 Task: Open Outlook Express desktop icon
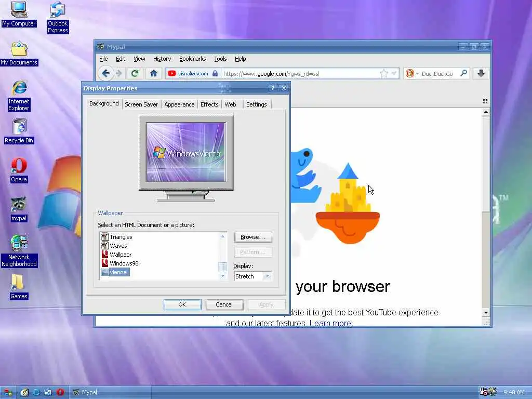tap(58, 17)
